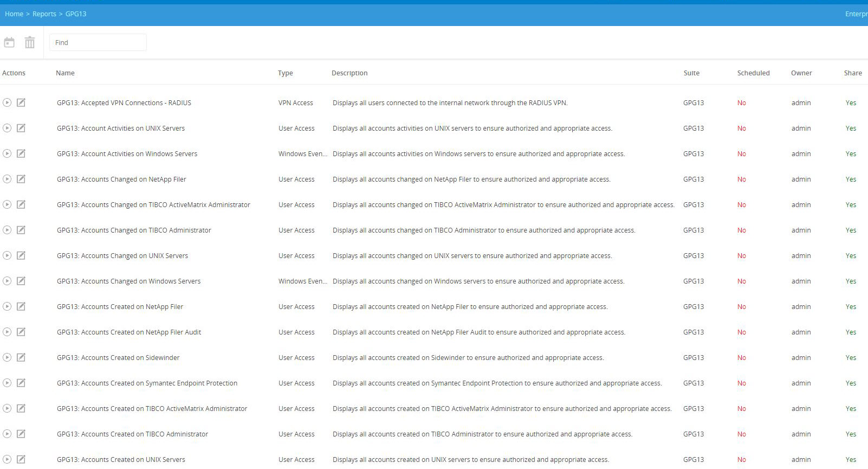Open Reports in the breadcrumb
The height and width of the screenshot is (469, 868).
point(44,14)
